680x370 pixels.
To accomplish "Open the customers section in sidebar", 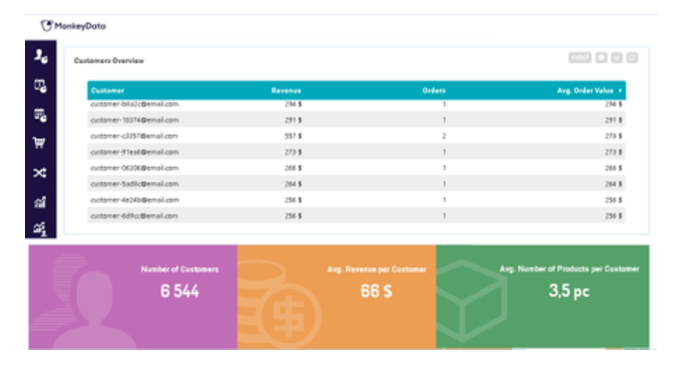I will click(40, 56).
